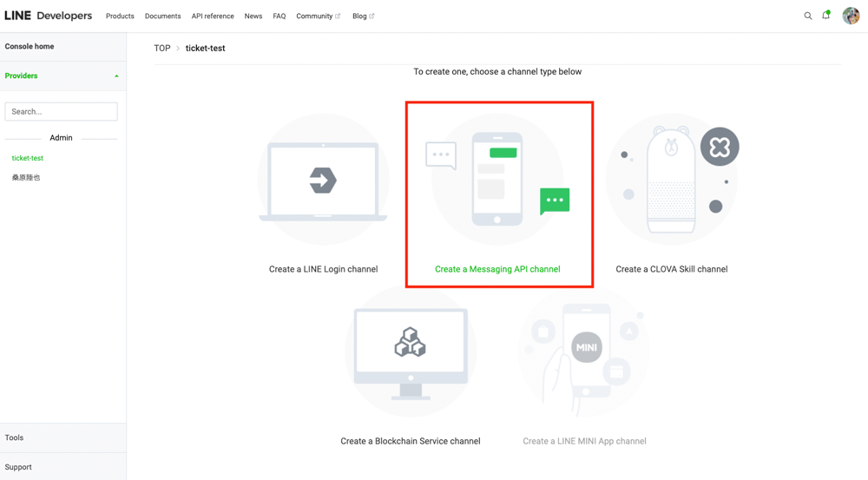Click Create a LINE Login channel

click(x=323, y=269)
